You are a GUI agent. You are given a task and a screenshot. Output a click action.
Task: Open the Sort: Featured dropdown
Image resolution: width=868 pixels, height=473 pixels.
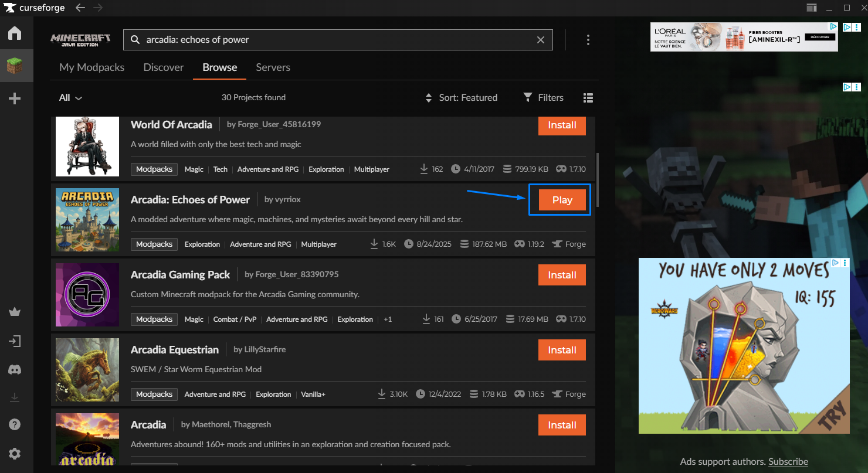tap(461, 98)
